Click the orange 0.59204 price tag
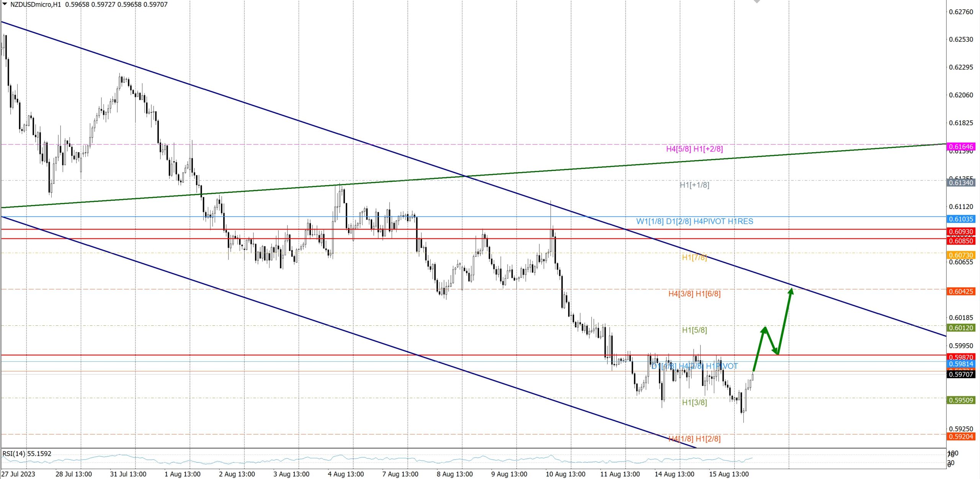This screenshot has height=479, width=980. point(961,437)
